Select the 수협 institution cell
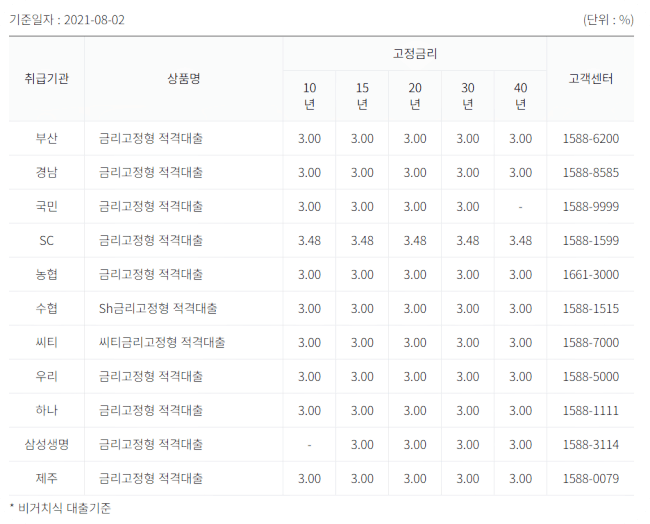Viewport: 650px width, 524px height. click(x=46, y=308)
